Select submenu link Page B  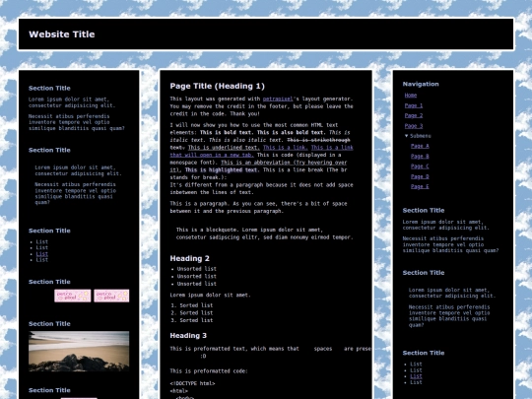pyautogui.click(x=420, y=156)
